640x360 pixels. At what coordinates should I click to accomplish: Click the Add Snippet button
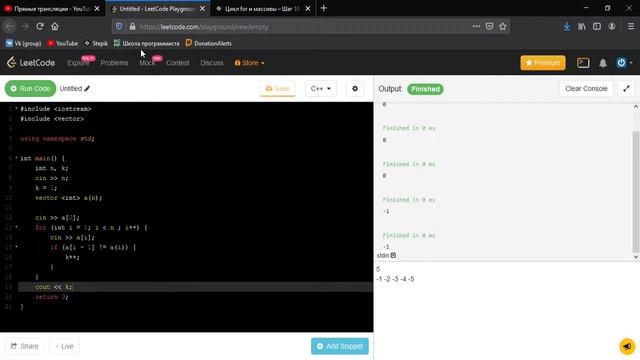pos(340,346)
